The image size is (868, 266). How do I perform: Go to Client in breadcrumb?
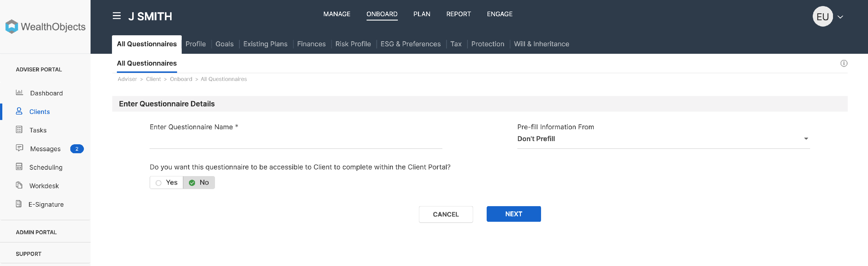pyautogui.click(x=153, y=79)
